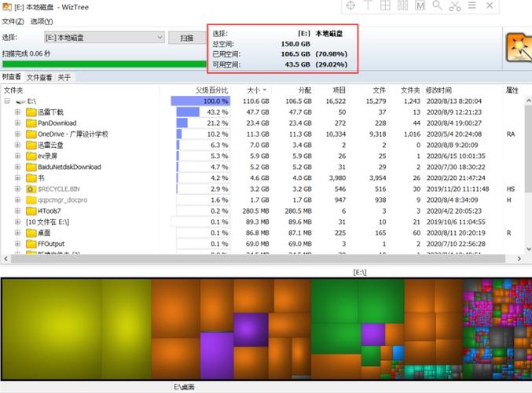532x393 pixels.
Task: Click the 21.2 % percent bar for PanDownload
Action: [203, 123]
